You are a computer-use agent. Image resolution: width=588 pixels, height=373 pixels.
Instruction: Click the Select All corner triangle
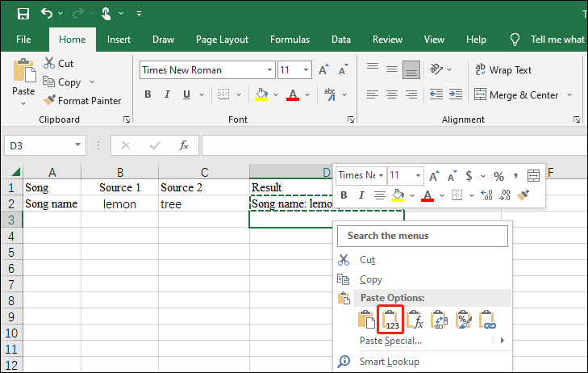16,172
